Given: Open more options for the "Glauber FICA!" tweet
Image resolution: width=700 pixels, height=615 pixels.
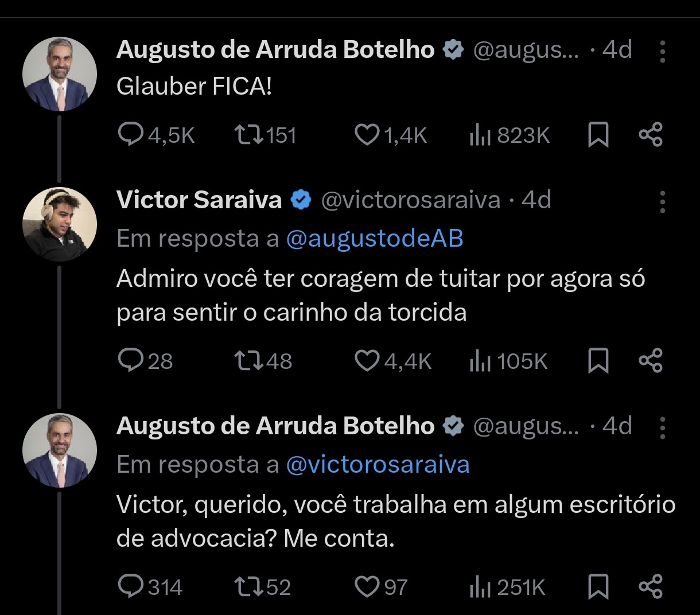Looking at the screenshot, I should [663, 52].
